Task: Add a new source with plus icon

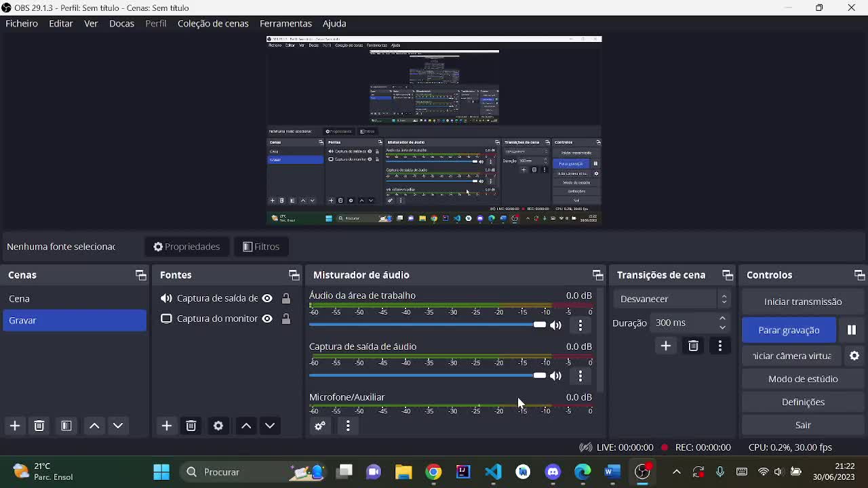Action: [x=167, y=426]
